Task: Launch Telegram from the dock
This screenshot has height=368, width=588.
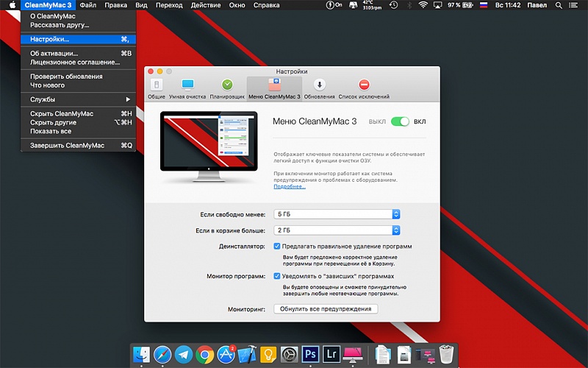Action: [183, 354]
